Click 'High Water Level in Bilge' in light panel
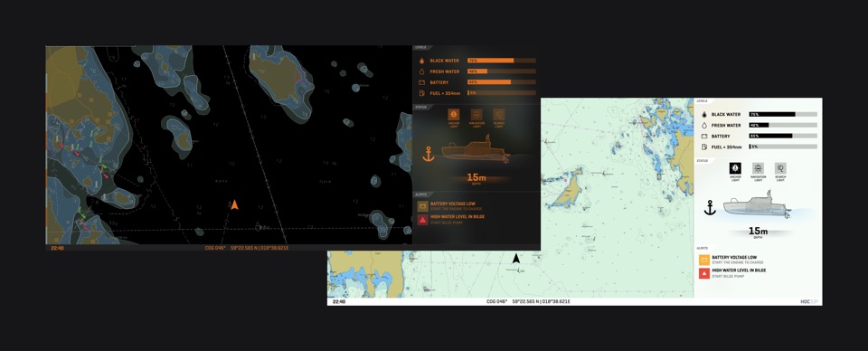868x351 pixels. [x=739, y=270]
